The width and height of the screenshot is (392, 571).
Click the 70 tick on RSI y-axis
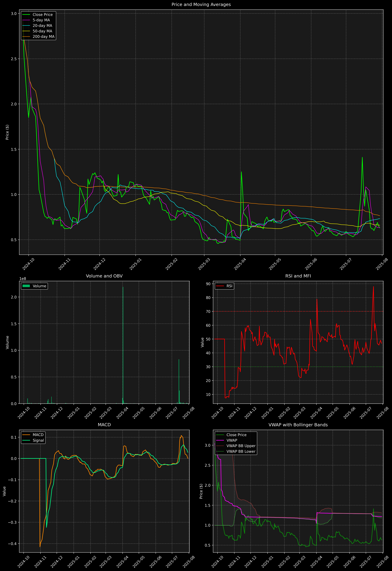coord(208,312)
